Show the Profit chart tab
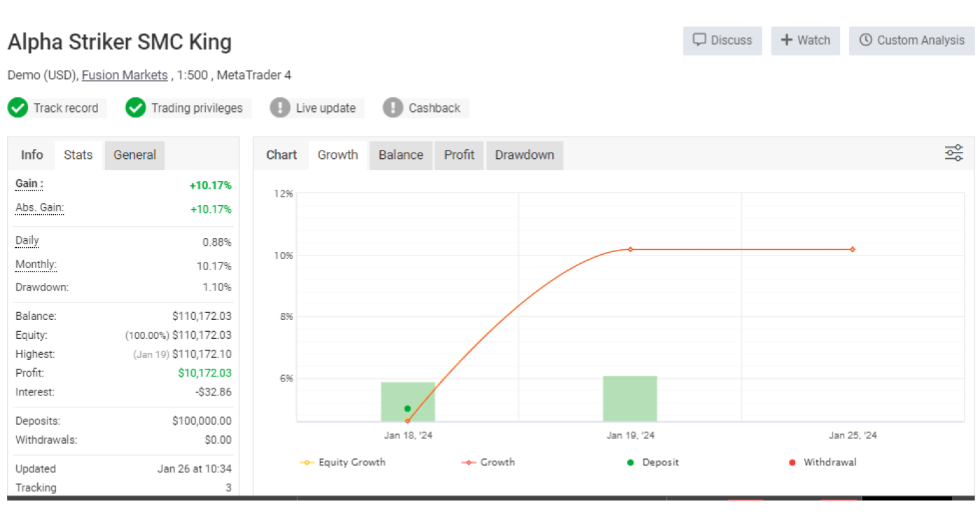This screenshot has height=525, width=980. tap(459, 155)
